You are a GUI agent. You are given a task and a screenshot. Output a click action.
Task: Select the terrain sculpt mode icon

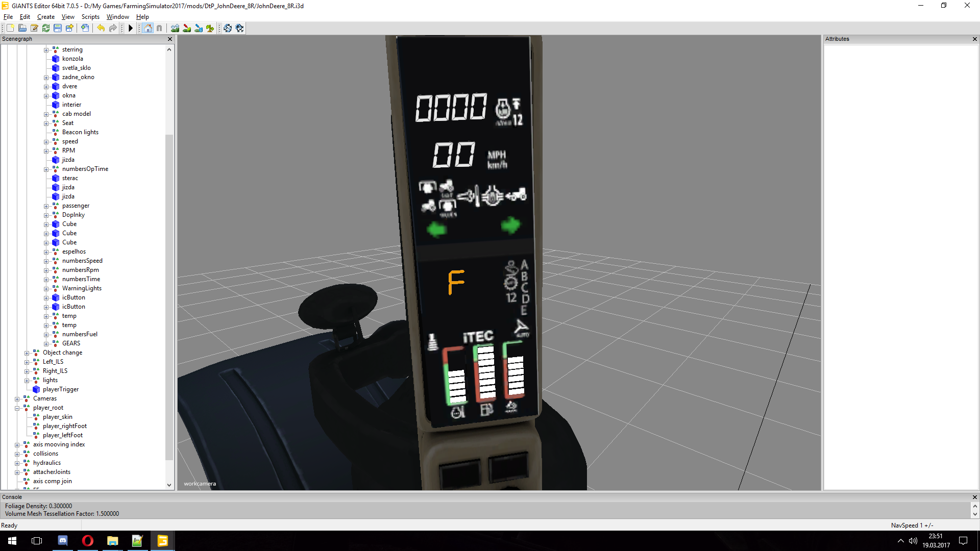(175, 28)
